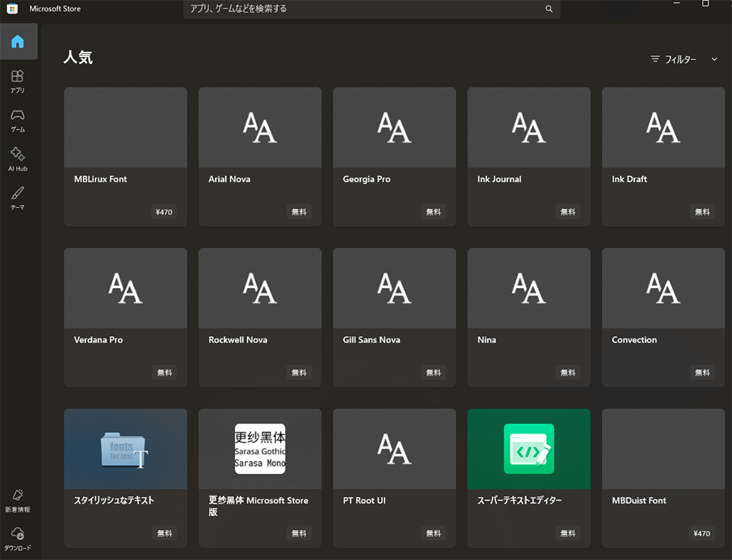Click the Microsoft Store logo icon
Screen dimensions: 732x560
click(13, 8)
